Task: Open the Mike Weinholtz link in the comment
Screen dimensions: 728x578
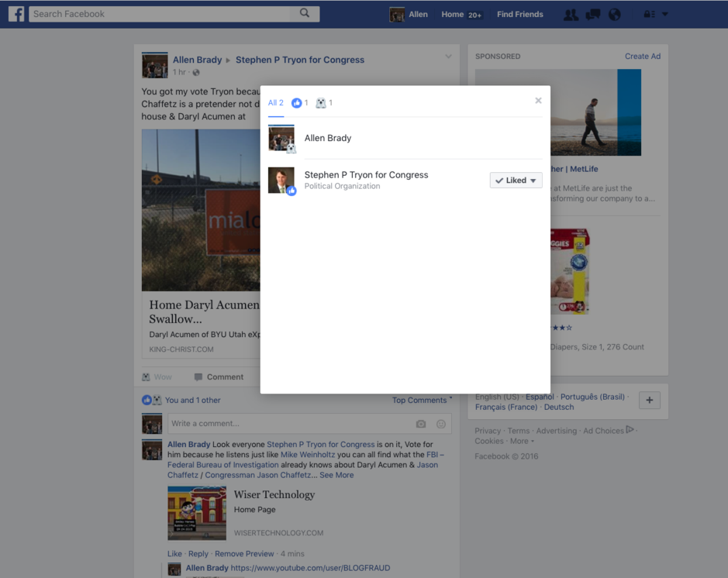Action: coord(307,455)
